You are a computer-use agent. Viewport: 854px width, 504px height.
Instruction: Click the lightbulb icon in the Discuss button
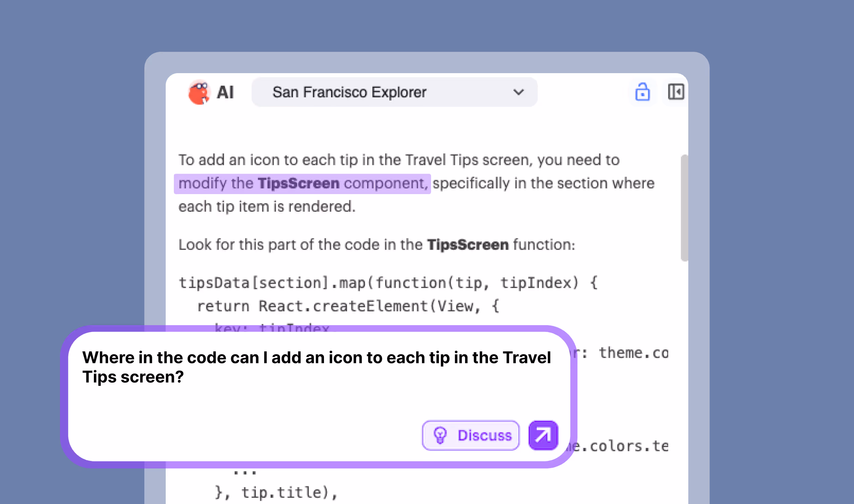coord(440,435)
